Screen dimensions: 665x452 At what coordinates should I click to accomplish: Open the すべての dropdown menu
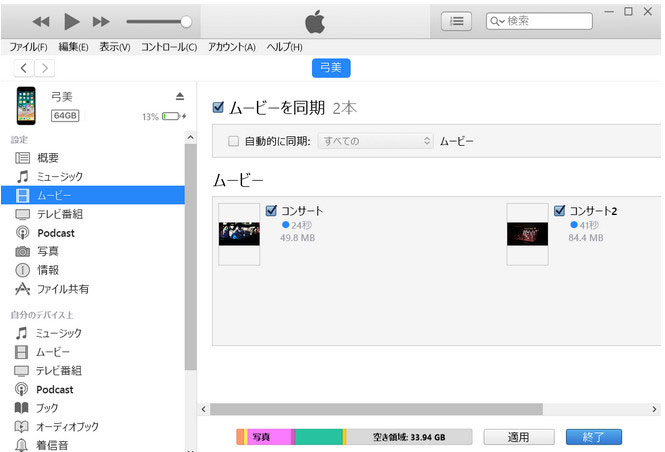point(375,141)
